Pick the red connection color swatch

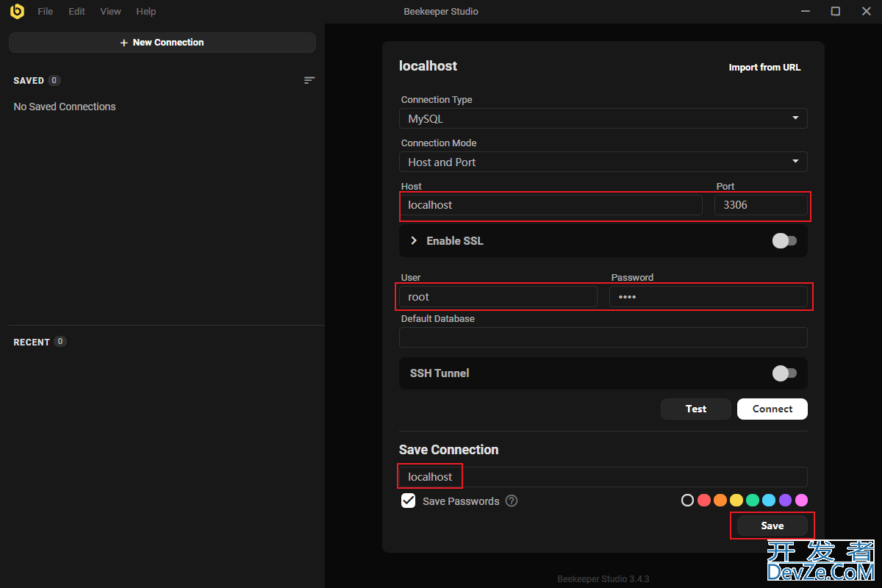pyautogui.click(x=704, y=501)
